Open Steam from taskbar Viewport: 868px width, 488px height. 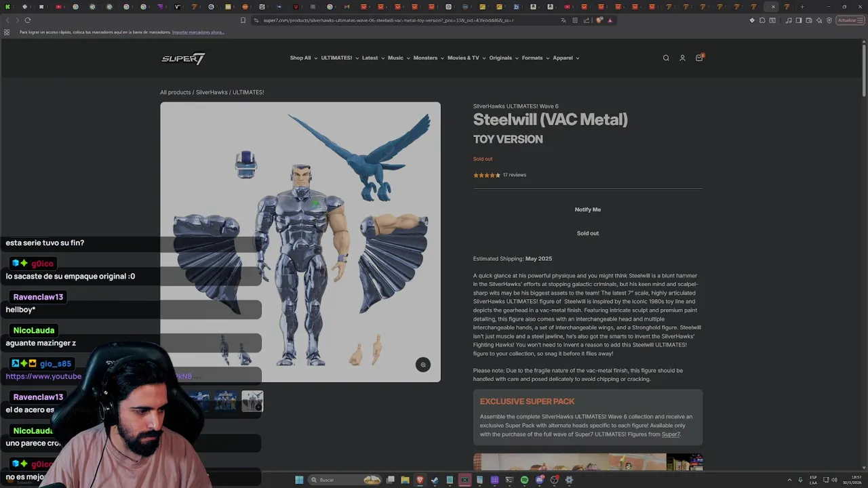coord(435,480)
